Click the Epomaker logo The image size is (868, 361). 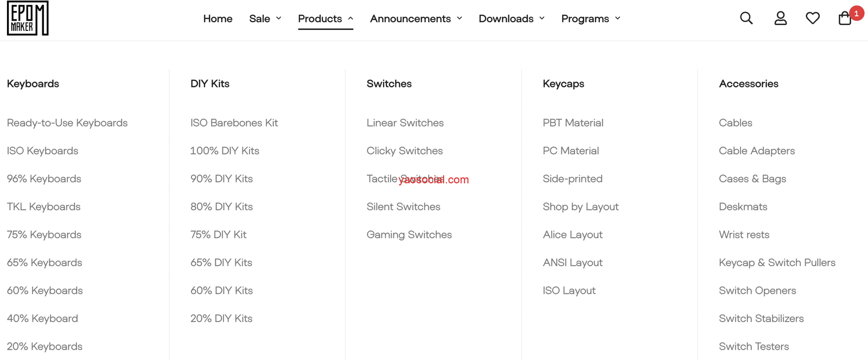pyautogui.click(x=28, y=18)
